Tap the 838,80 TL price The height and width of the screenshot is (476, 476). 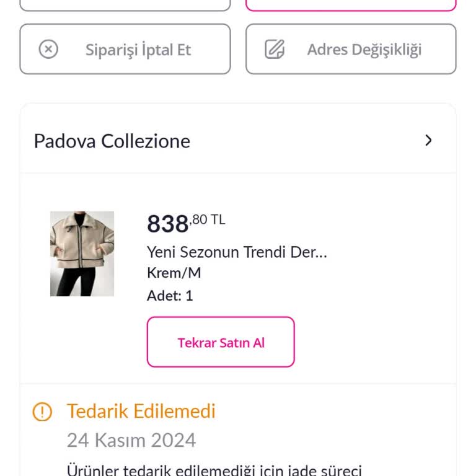pos(186,223)
